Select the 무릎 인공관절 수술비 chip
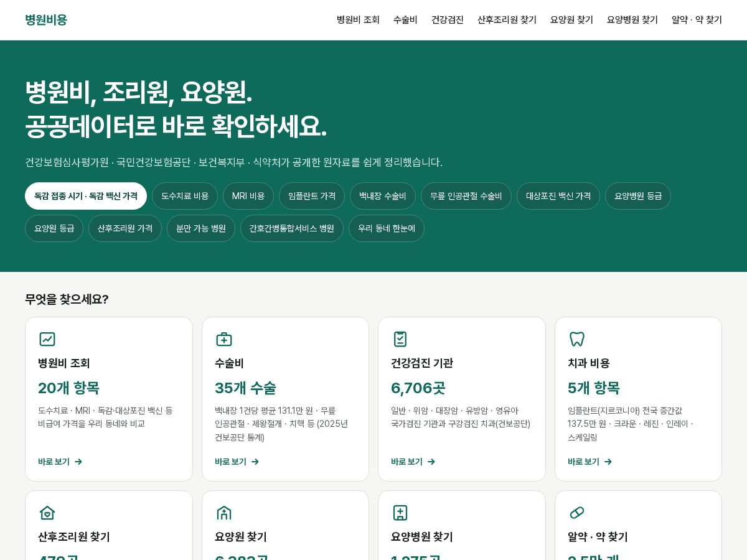 coord(466,196)
